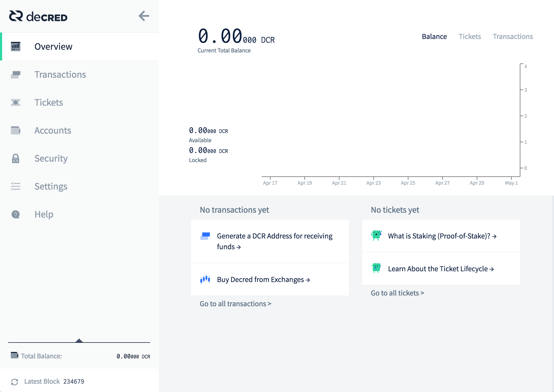This screenshot has width=554, height=392.
Task: Click the exchanges candlestick chart icon
Action: 205,279
